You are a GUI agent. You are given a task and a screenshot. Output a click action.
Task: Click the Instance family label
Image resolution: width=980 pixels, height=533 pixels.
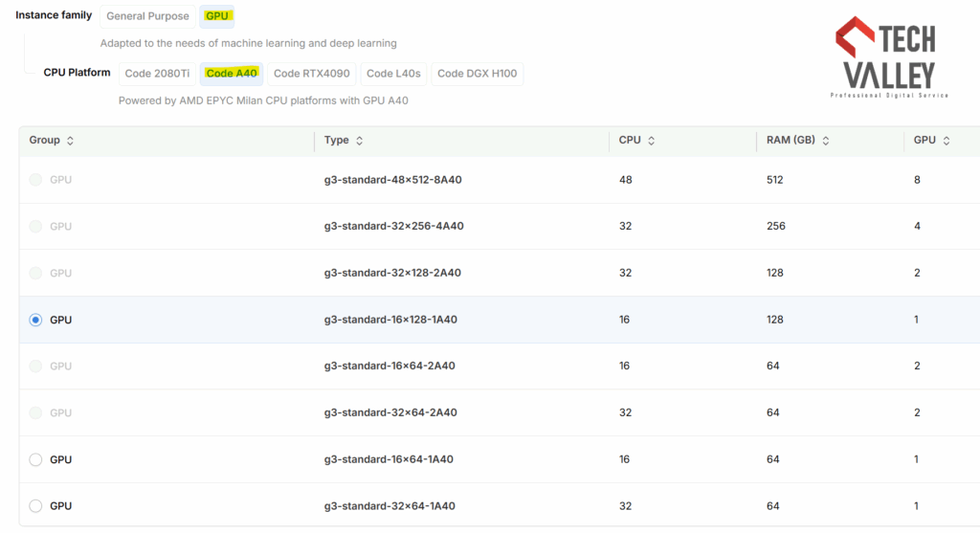pos(54,15)
